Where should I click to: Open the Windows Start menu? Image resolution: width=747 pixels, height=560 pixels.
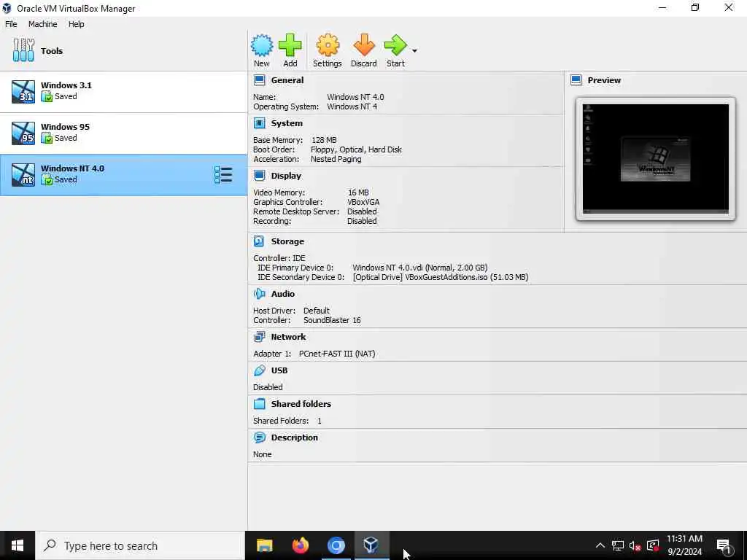pyautogui.click(x=18, y=545)
